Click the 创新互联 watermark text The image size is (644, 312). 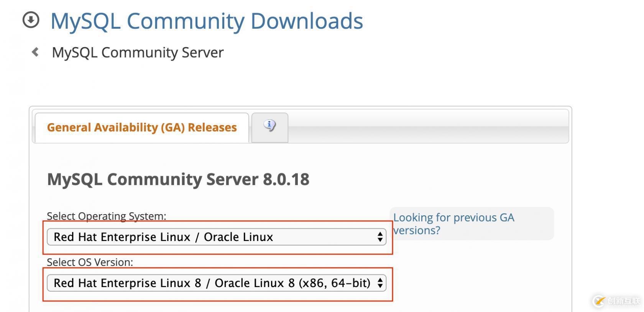click(x=624, y=301)
